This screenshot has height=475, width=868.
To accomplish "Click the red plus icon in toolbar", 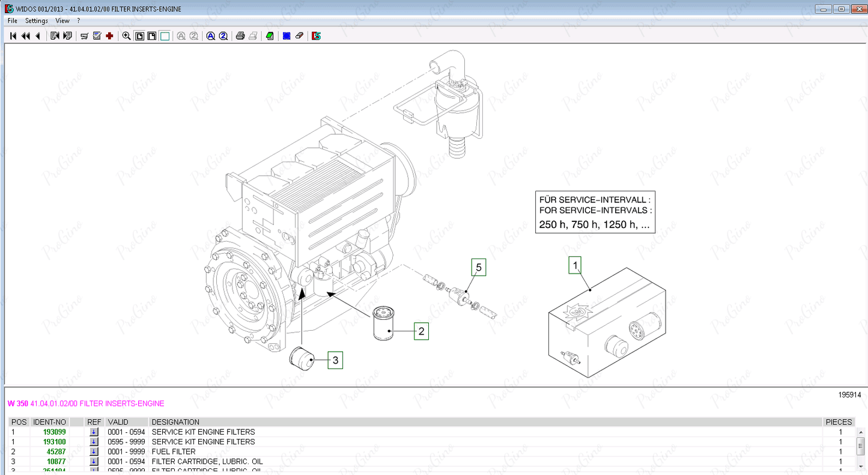I will pos(109,36).
